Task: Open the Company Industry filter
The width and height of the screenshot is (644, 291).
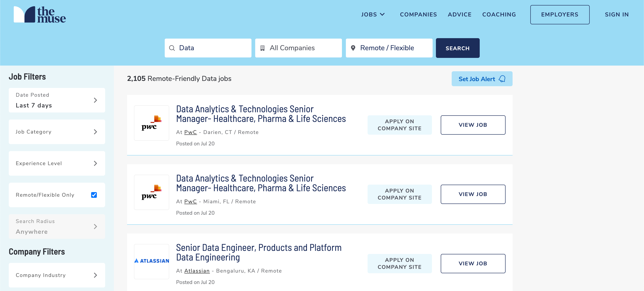Action: pyautogui.click(x=57, y=275)
